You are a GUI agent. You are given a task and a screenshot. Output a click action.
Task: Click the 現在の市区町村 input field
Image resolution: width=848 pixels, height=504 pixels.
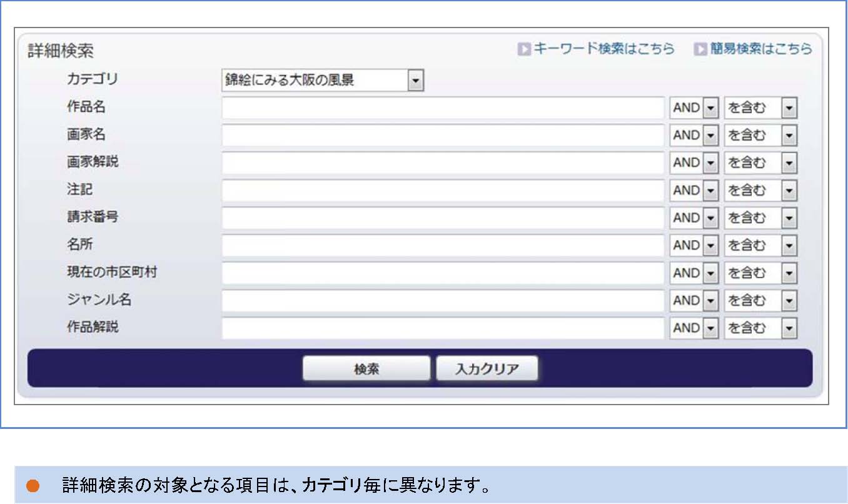click(x=443, y=273)
